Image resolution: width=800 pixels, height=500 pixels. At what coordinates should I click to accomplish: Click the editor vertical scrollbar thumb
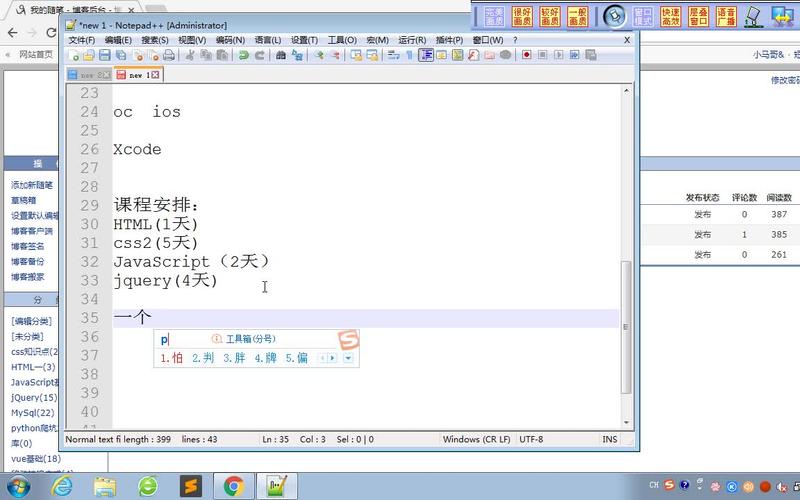626,327
